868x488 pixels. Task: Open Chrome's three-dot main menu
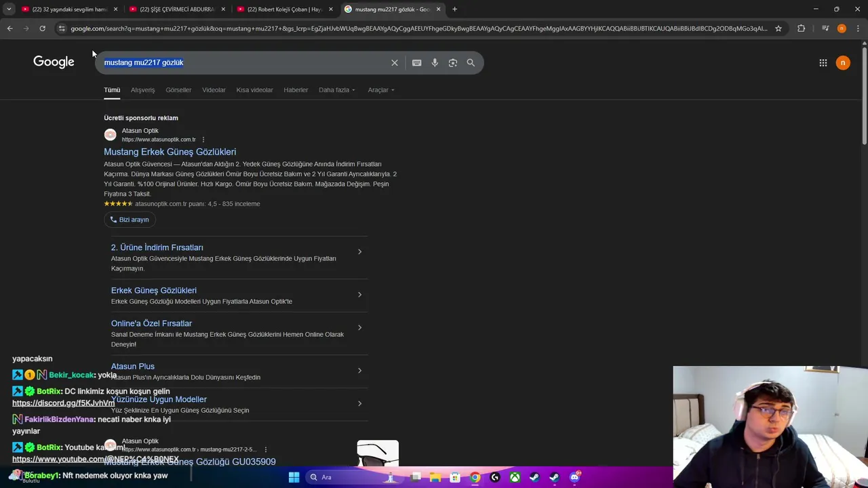click(859, 28)
